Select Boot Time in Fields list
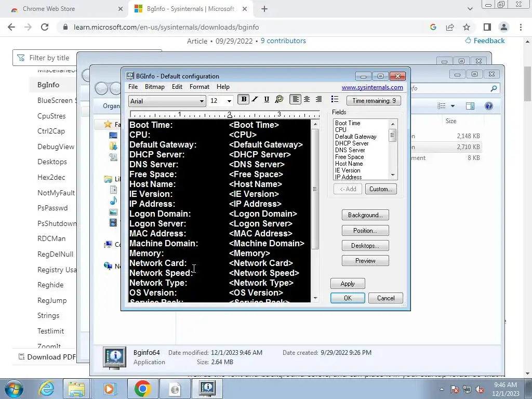This screenshot has height=399, width=532. 348,123
